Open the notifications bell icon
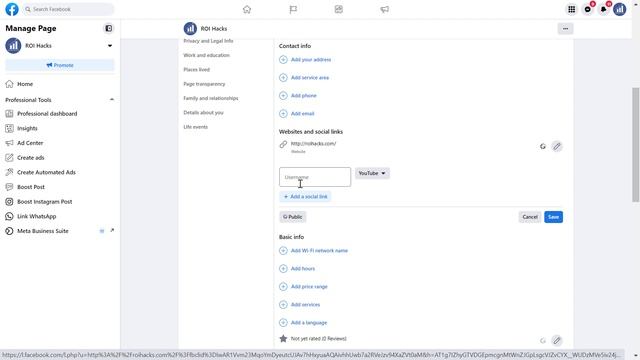The width and height of the screenshot is (640, 360). click(x=604, y=9)
